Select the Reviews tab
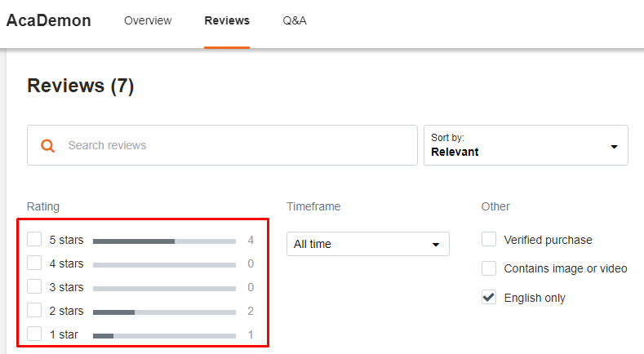Image resolution: width=644 pixels, height=354 pixels. 227,20
